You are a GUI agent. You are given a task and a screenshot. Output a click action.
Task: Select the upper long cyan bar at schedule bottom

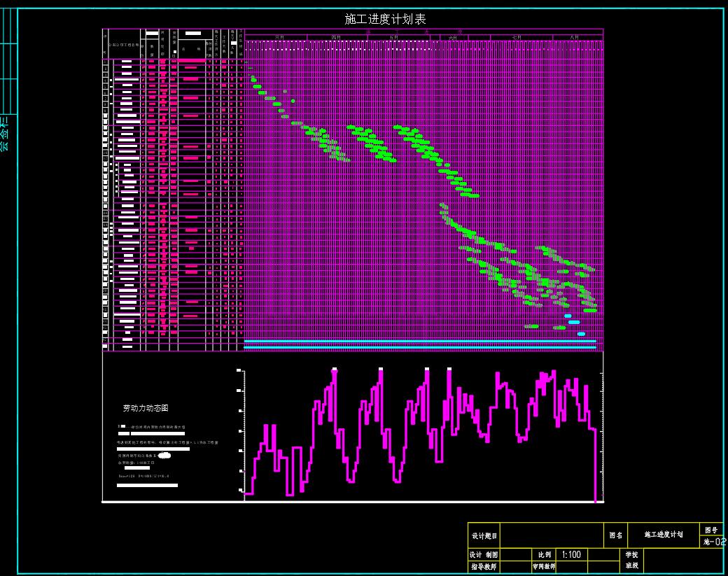[x=420, y=341]
